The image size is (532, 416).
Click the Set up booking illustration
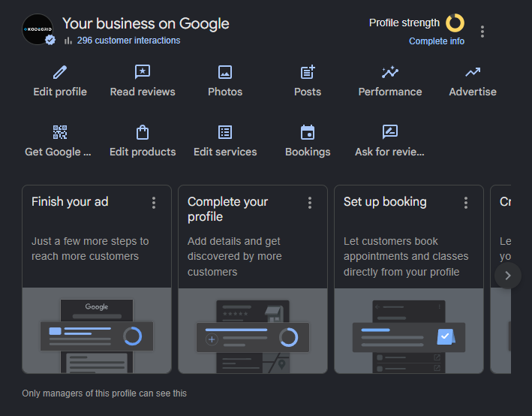pyautogui.click(x=409, y=330)
